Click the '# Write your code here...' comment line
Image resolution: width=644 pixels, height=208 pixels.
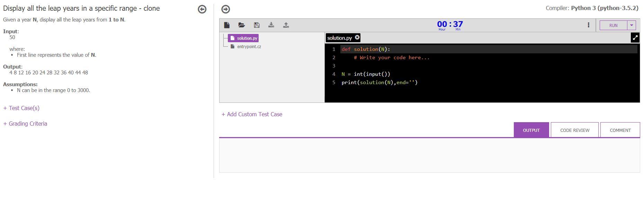[392, 57]
